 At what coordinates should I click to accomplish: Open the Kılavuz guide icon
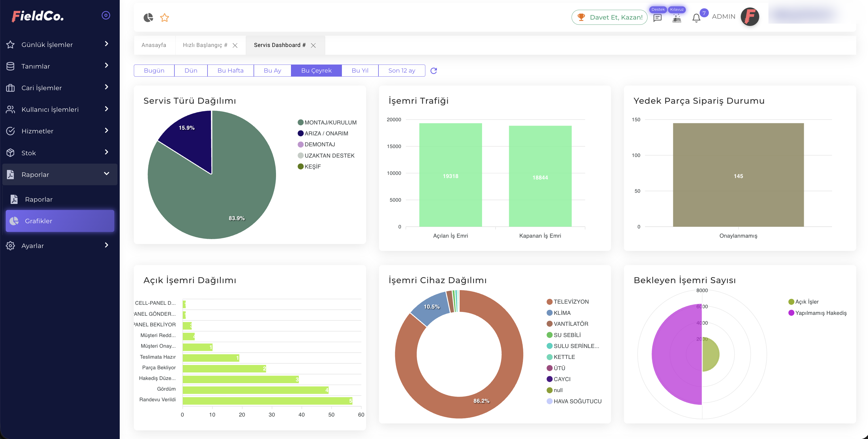click(677, 18)
